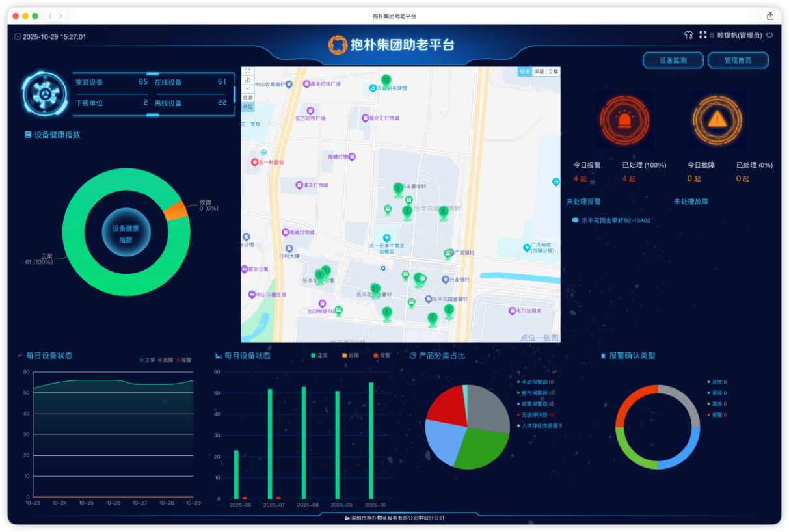Toggle 报警 series in the monthly status legend
Viewport: 789px width, 532px height.
coord(381,356)
